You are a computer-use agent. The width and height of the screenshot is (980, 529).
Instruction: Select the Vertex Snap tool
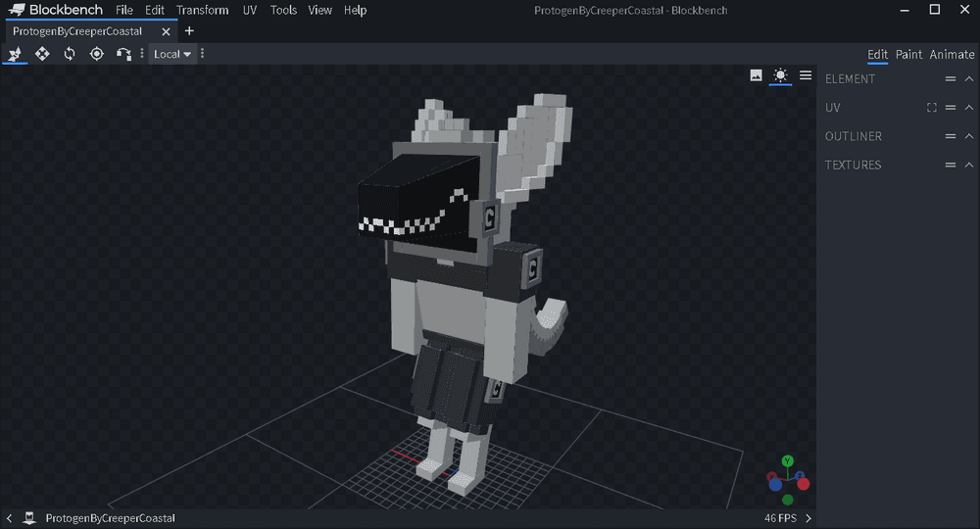coord(123,54)
